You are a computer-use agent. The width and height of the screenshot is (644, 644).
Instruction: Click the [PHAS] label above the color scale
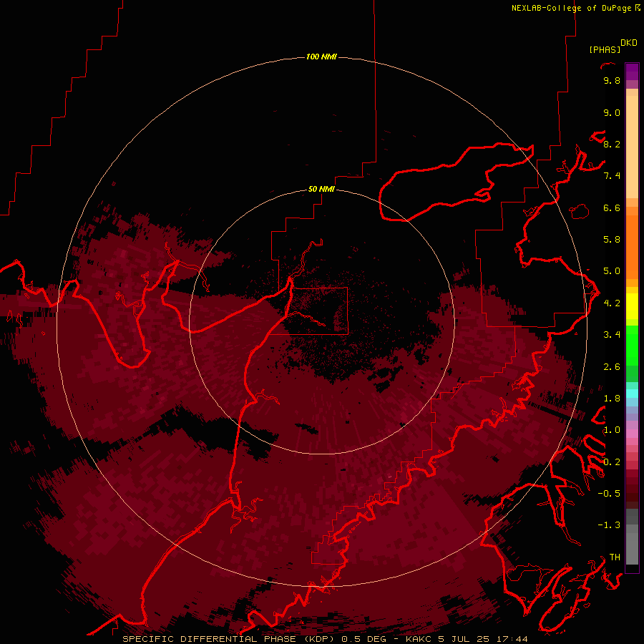[605, 49]
